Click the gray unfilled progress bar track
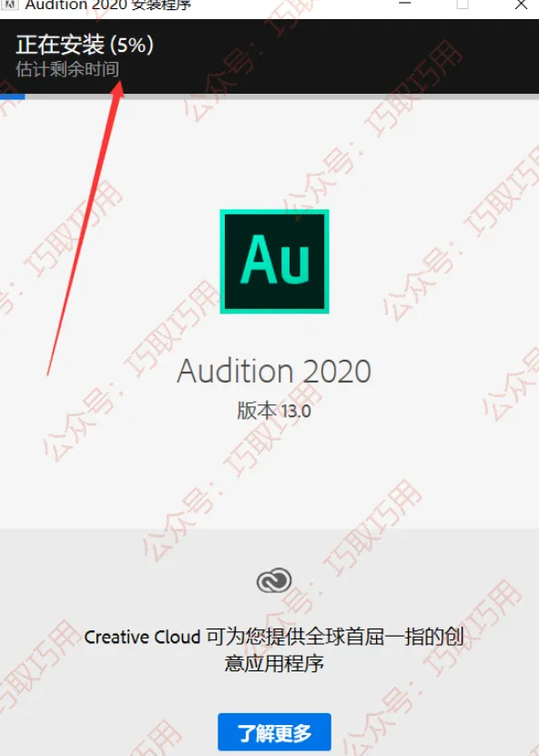 pos(282,97)
